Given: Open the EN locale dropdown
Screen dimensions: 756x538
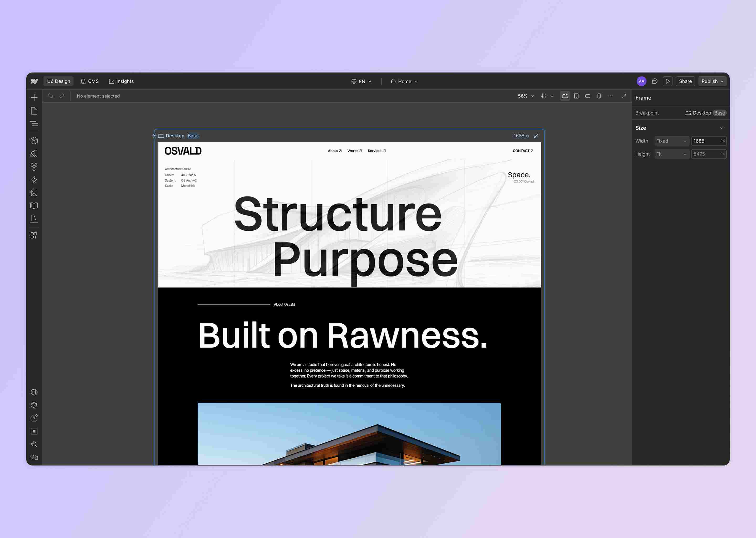Looking at the screenshot, I should pyautogui.click(x=361, y=81).
